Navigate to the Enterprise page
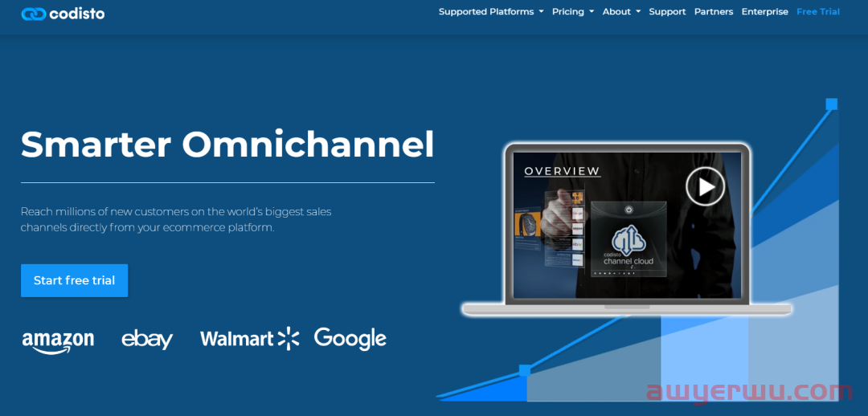Viewport: 868px width, 416px height. click(764, 11)
